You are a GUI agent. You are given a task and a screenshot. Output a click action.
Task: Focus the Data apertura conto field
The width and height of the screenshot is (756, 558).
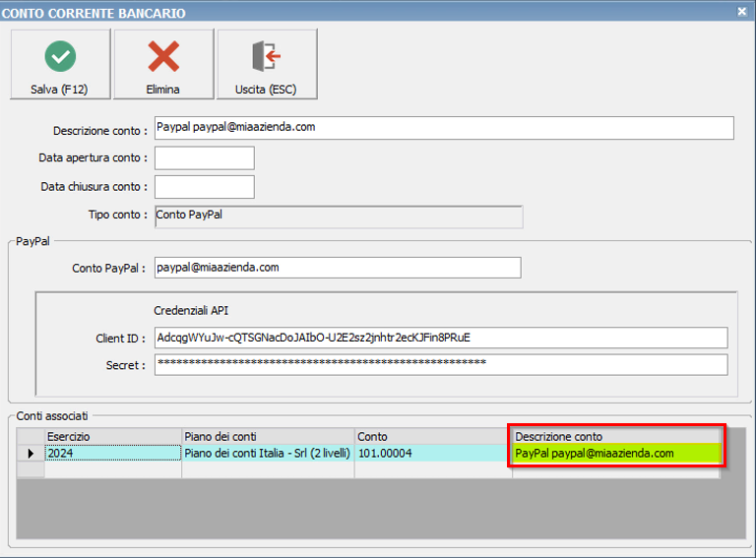coord(205,158)
